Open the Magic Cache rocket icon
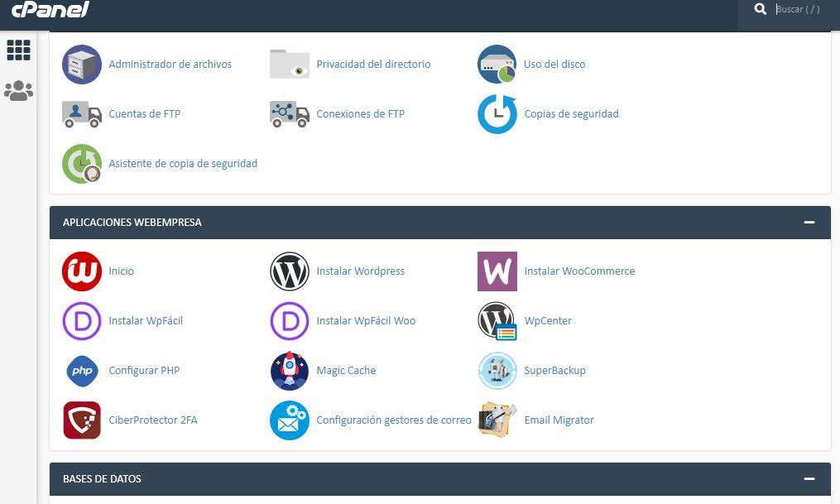Image resolution: width=840 pixels, height=504 pixels. point(290,371)
